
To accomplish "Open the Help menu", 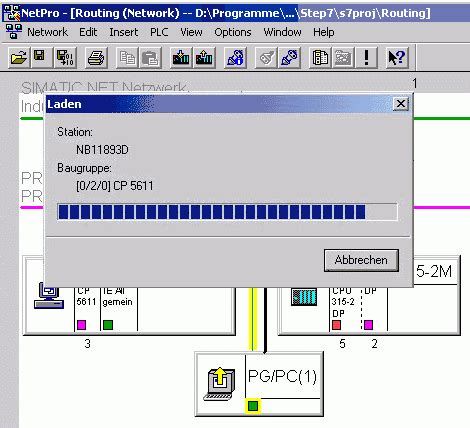I will pos(324,32).
